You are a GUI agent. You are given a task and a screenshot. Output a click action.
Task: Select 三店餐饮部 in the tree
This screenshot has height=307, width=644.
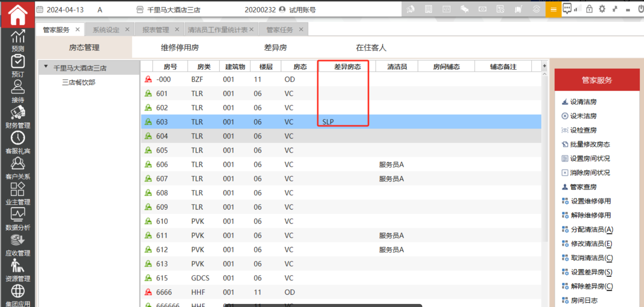tap(79, 82)
